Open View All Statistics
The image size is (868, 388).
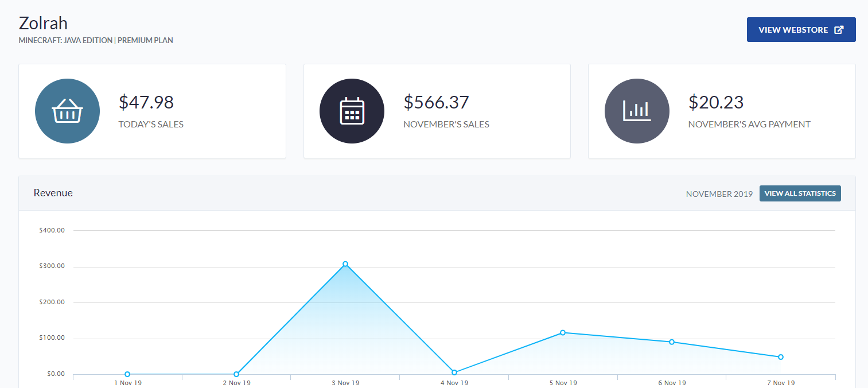(800, 193)
